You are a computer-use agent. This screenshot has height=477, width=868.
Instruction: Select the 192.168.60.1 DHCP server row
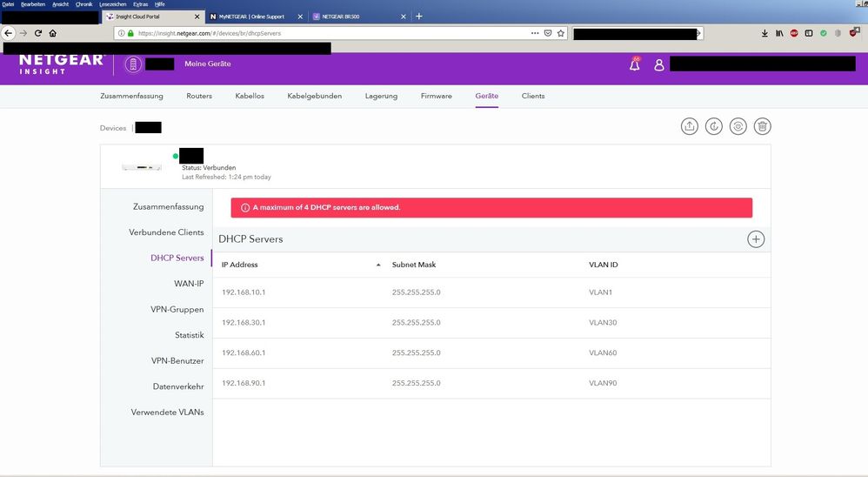[491, 353]
